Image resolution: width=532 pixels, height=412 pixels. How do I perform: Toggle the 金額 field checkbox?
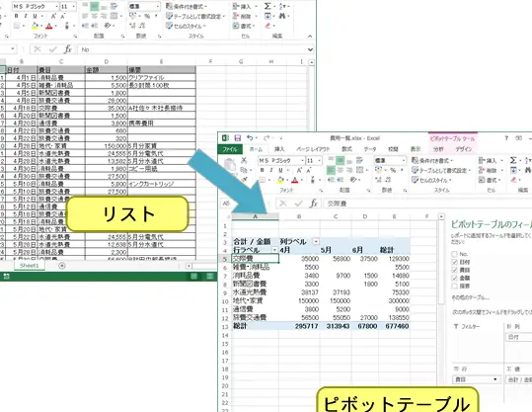(x=455, y=278)
